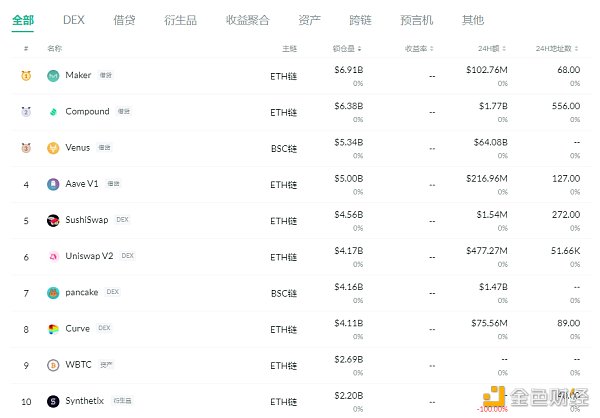
Task: Switch to the 借贷 tab
Action: coord(124,19)
